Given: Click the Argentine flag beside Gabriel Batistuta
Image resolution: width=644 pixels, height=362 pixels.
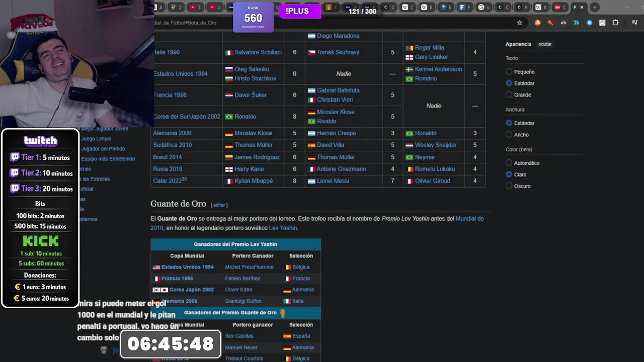Looking at the screenshot, I should coord(311,90).
